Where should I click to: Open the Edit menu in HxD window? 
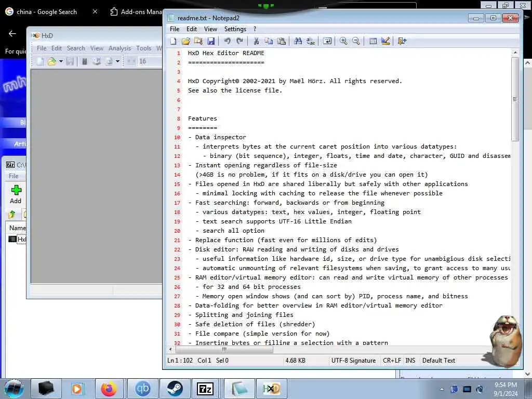56,48
